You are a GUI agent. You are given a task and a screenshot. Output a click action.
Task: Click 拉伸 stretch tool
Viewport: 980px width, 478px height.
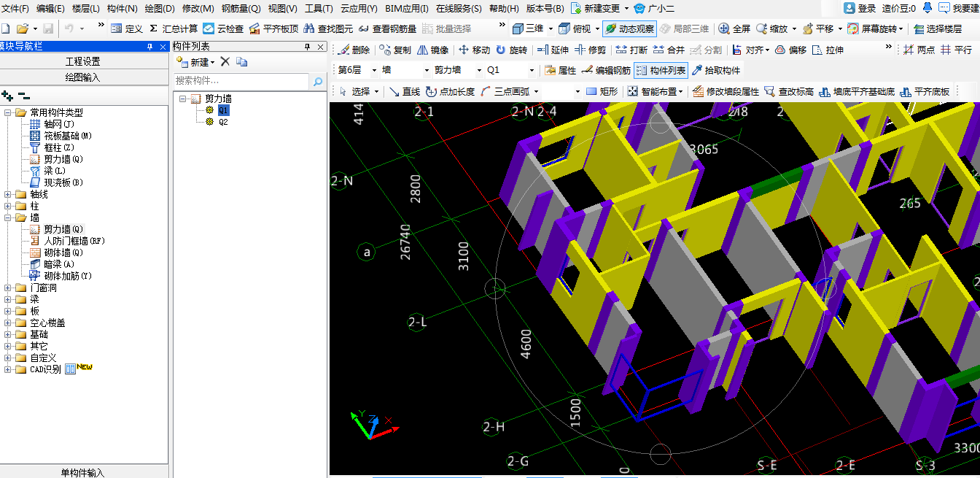tap(828, 50)
